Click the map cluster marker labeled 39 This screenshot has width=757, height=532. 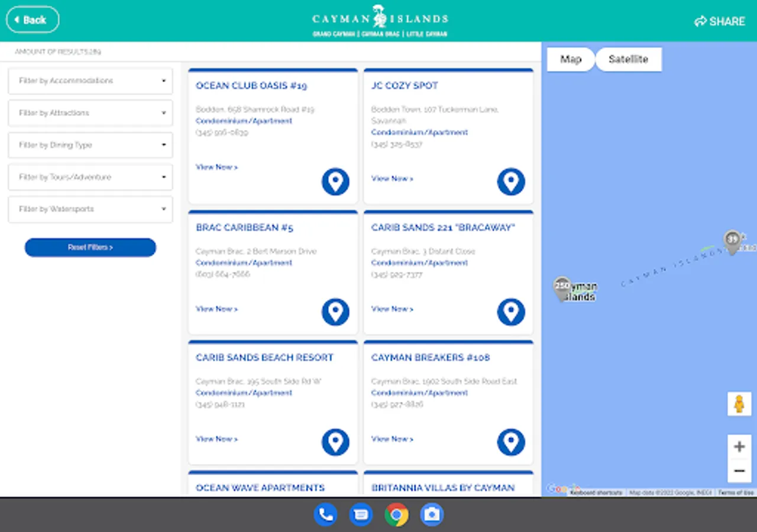pos(732,242)
